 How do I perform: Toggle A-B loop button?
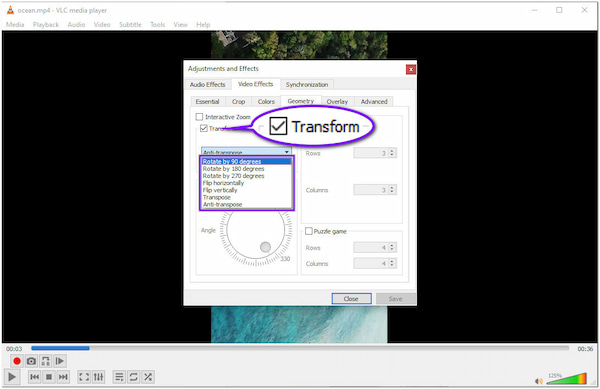point(45,361)
